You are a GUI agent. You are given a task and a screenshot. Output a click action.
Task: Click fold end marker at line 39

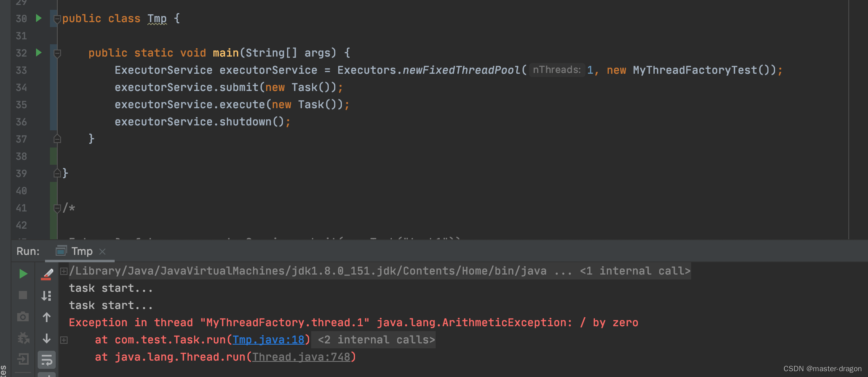coord(57,173)
